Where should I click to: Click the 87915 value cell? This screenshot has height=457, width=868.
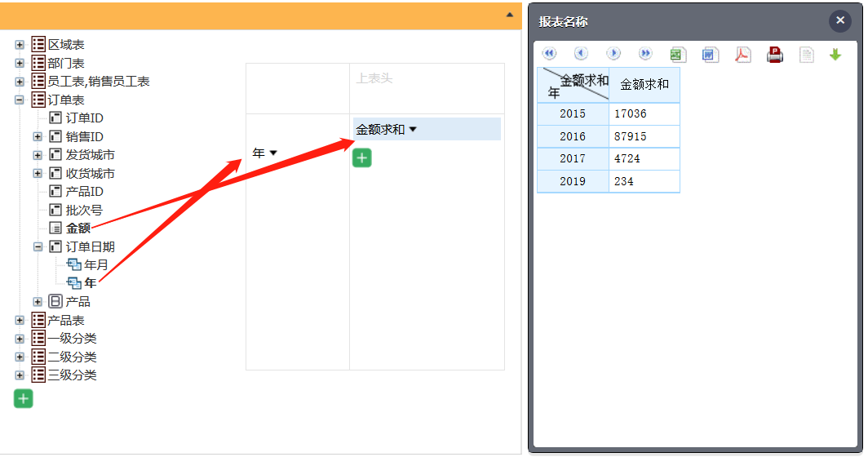[x=644, y=136]
